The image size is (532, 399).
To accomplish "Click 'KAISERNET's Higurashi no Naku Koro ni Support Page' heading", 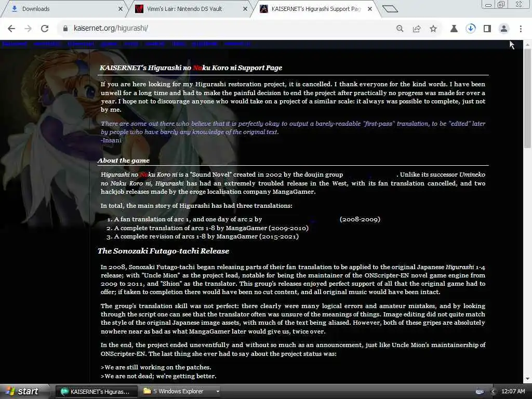I will click(x=191, y=68).
